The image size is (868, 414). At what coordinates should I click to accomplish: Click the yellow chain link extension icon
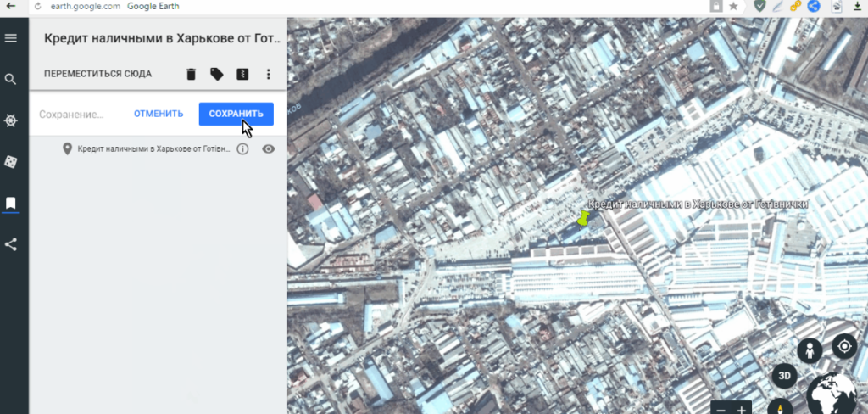(795, 6)
